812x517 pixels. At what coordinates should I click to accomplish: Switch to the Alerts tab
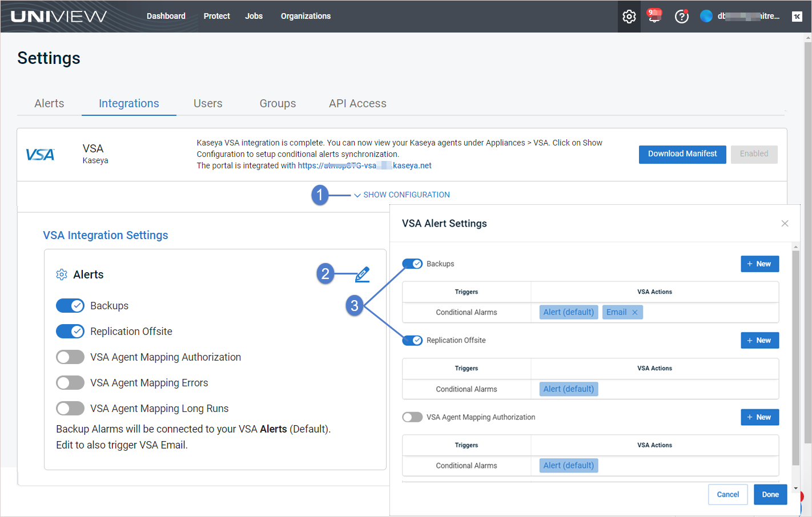(x=49, y=103)
